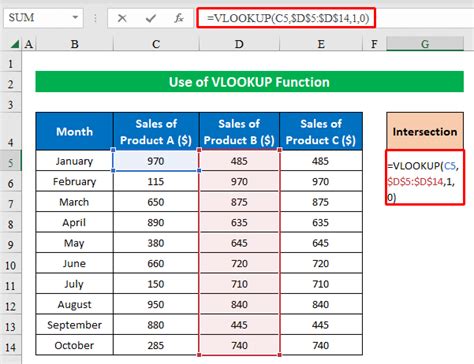Select the June cell
474x364 pixels.
click(x=74, y=263)
